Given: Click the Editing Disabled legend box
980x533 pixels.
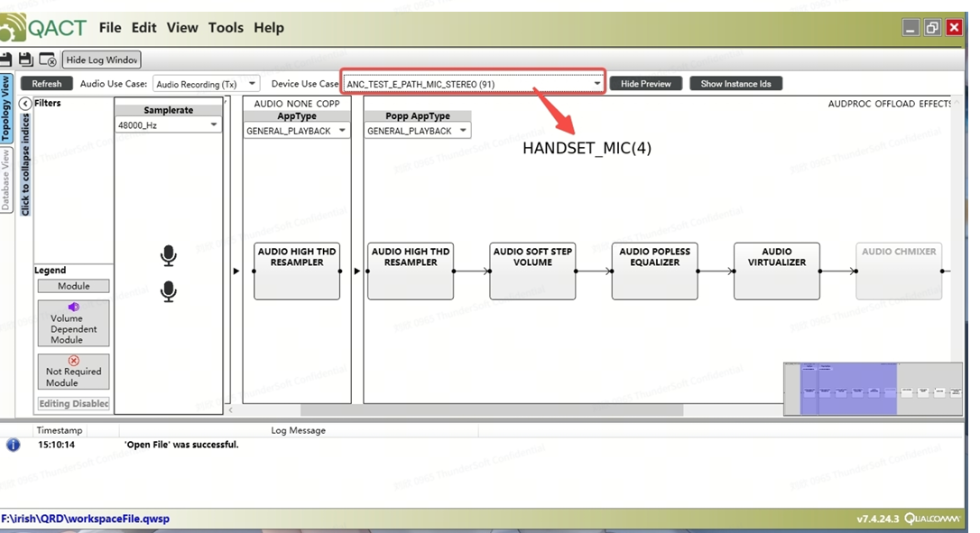Looking at the screenshot, I should coord(74,404).
